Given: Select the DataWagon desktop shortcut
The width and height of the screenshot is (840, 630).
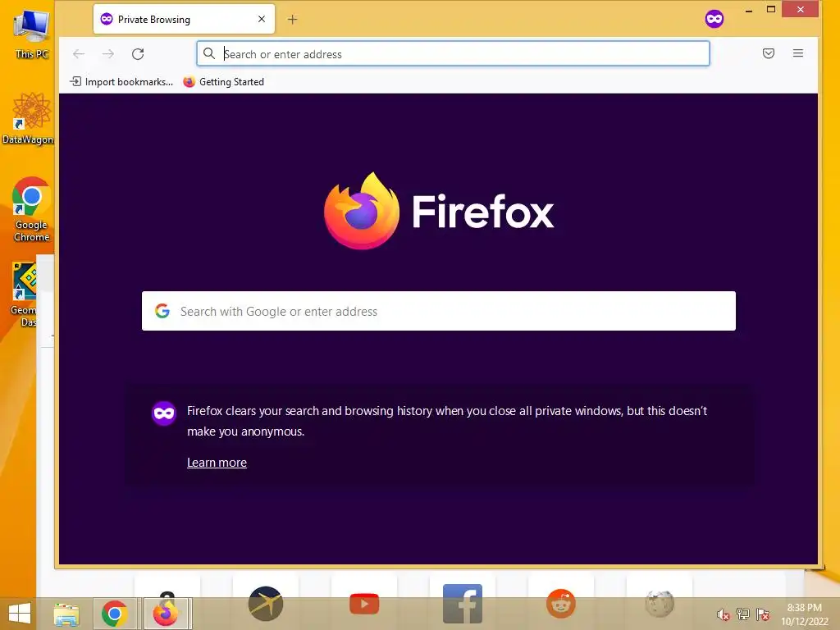Looking at the screenshot, I should (x=29, y=118).
